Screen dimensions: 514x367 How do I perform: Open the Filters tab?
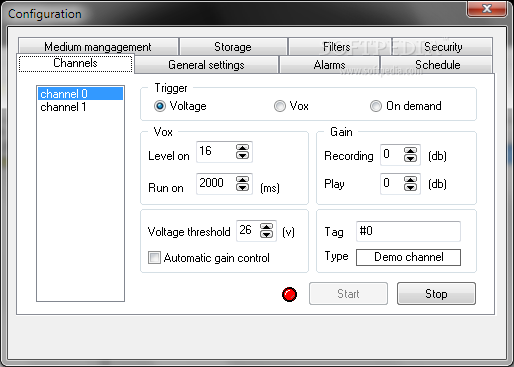339,47
